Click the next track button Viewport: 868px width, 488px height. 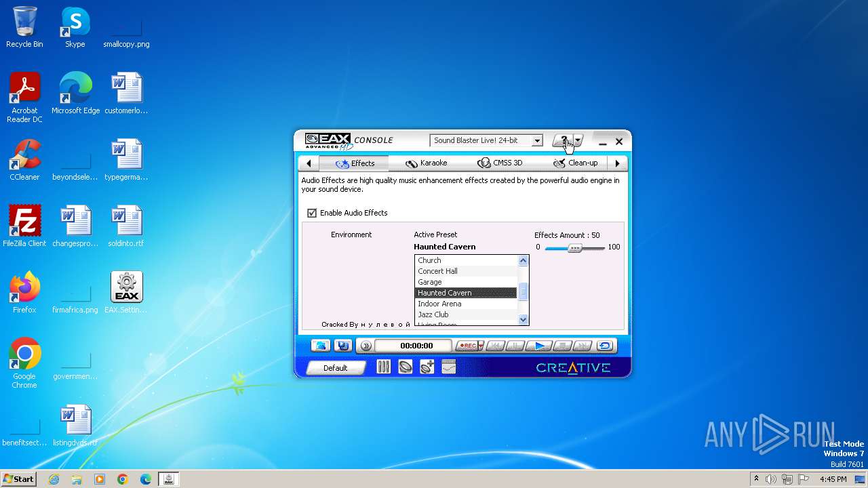(582, 346)
